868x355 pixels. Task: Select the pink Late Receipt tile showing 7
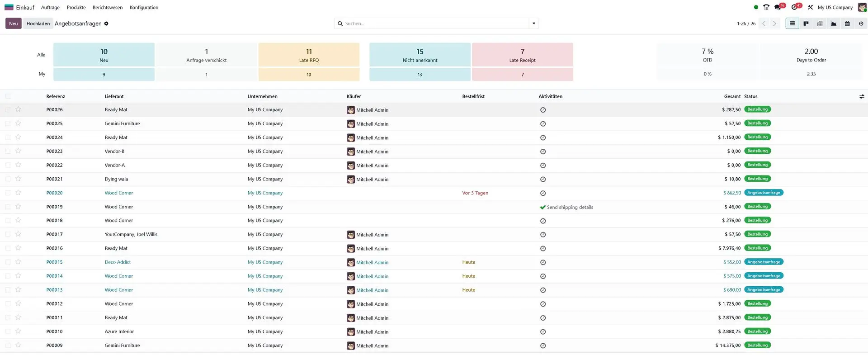pyautogui.click(x=522, y=55)
